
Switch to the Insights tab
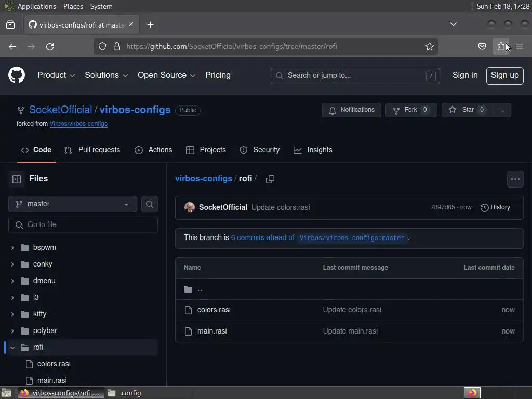[x=313, y=150]
